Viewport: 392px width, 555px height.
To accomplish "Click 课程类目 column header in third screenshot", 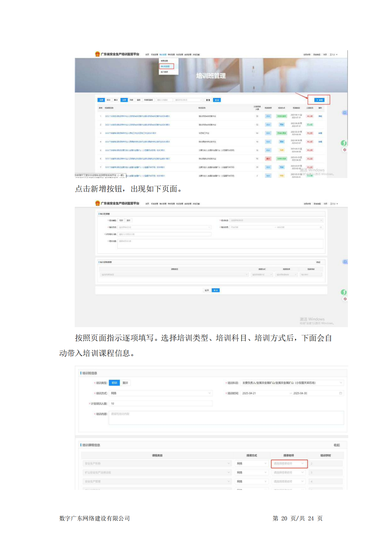I will (x=157, y=455).
